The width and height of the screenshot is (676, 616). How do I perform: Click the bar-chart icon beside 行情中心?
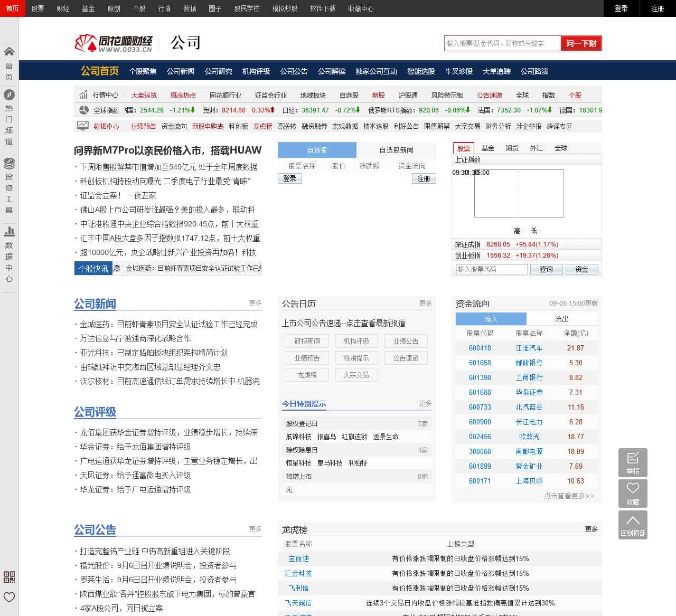tap(82, 95)
